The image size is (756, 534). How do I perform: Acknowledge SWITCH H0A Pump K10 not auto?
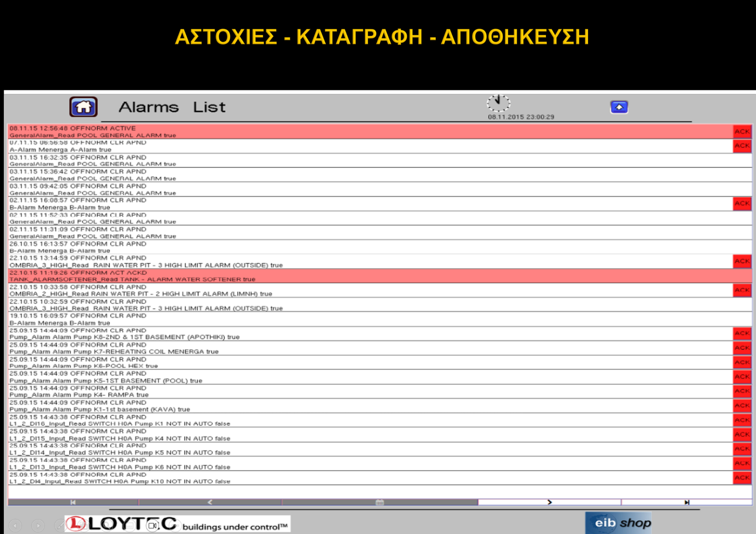tap(742, 478)
